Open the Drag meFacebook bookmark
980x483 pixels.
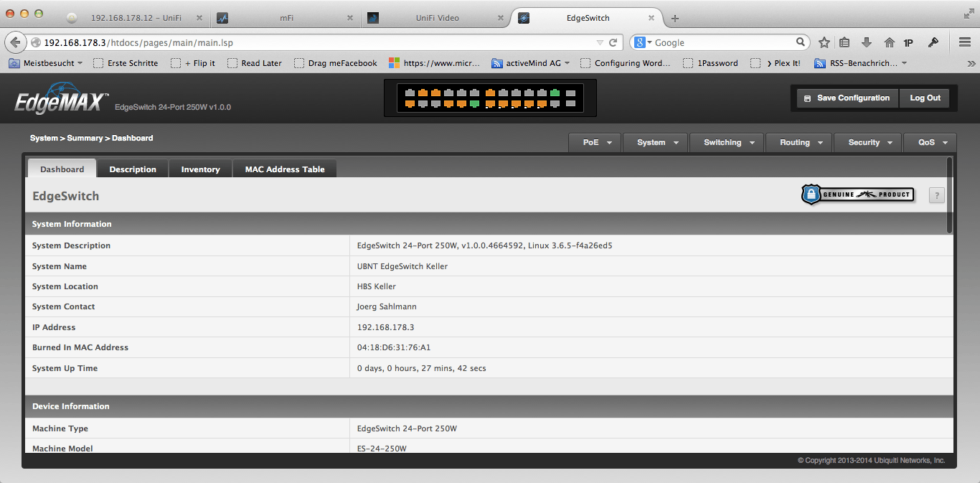point(336,63)
